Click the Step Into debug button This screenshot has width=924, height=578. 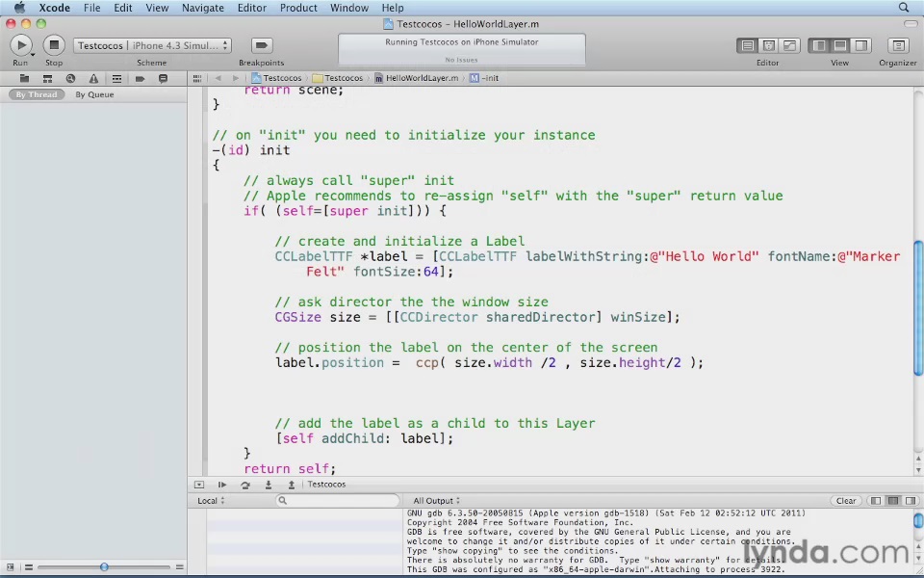point(269,485)
